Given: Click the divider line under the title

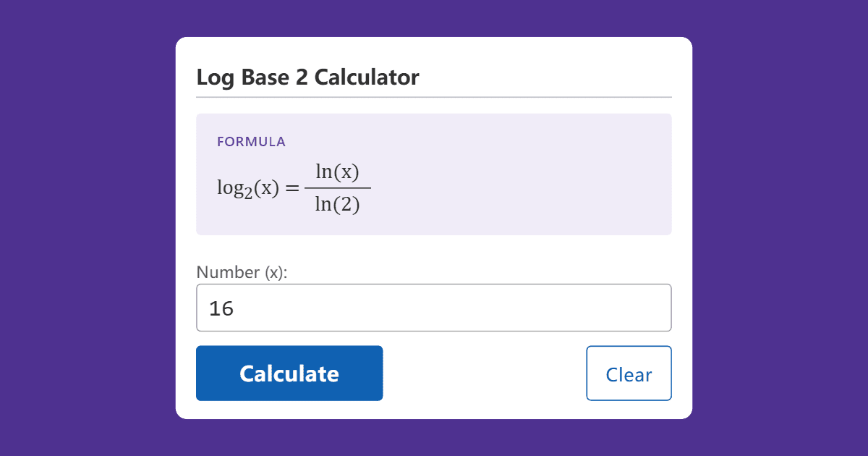Looking at the screenshot, I should tap(434, 96).
